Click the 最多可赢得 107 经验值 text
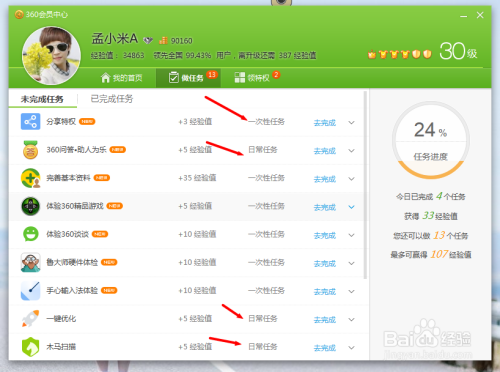This screenshot has width=500, height=372. pyautogui.click(x=431, y=255)
